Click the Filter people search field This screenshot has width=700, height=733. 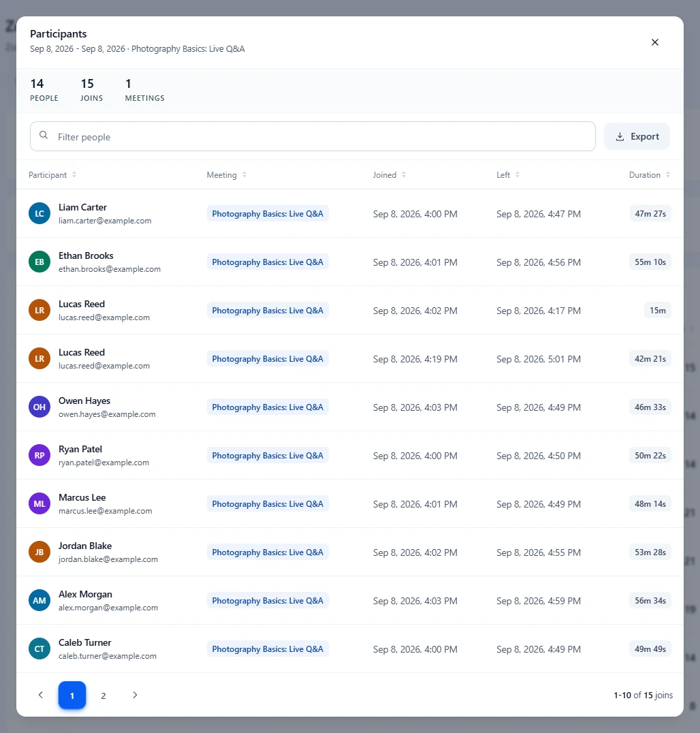(313, 136)
